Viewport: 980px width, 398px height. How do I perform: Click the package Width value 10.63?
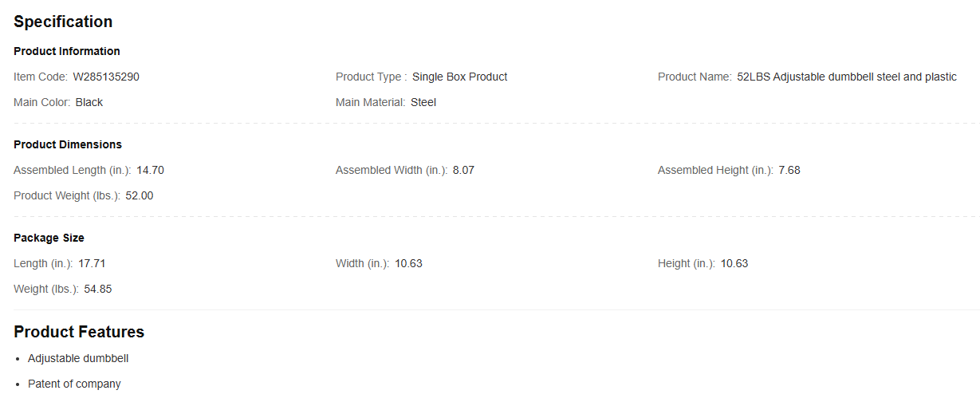click(408, 263)
